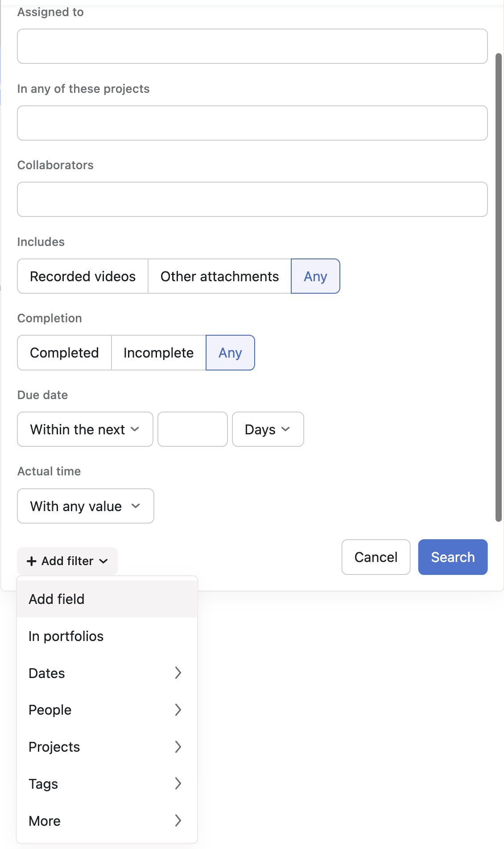
Task: Click the Cancel button
Action: click(376, 557)
